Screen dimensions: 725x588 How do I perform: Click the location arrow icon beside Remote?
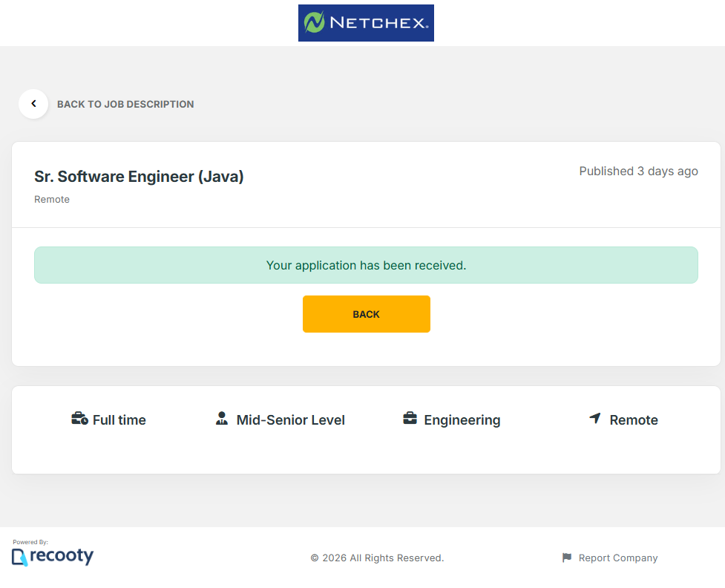point(595,419)
